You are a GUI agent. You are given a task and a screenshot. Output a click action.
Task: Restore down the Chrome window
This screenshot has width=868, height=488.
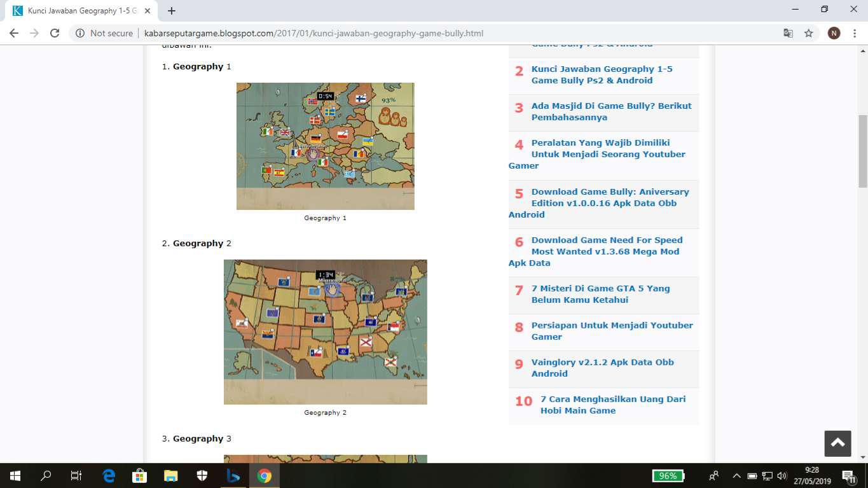pos(825,10)
